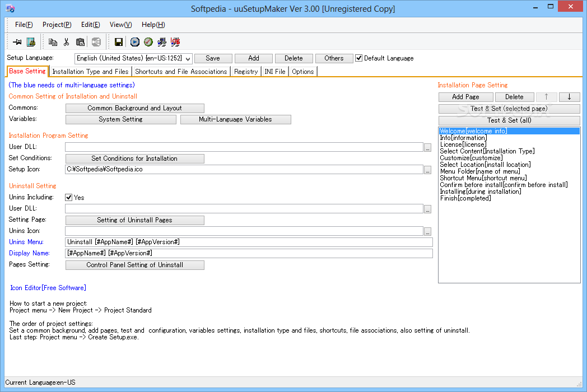This screenshot has width=587, height=392.
Task: Open the Project menu
Action: (57, 25)
